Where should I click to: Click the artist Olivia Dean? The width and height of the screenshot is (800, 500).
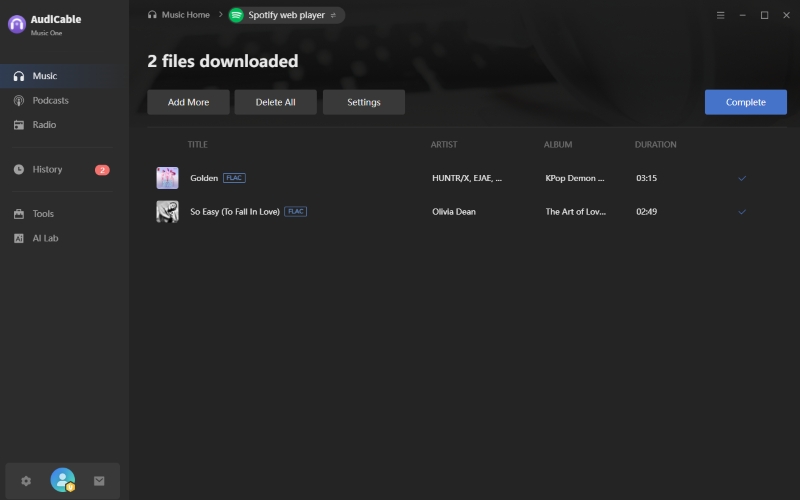(x=454, y=211)
